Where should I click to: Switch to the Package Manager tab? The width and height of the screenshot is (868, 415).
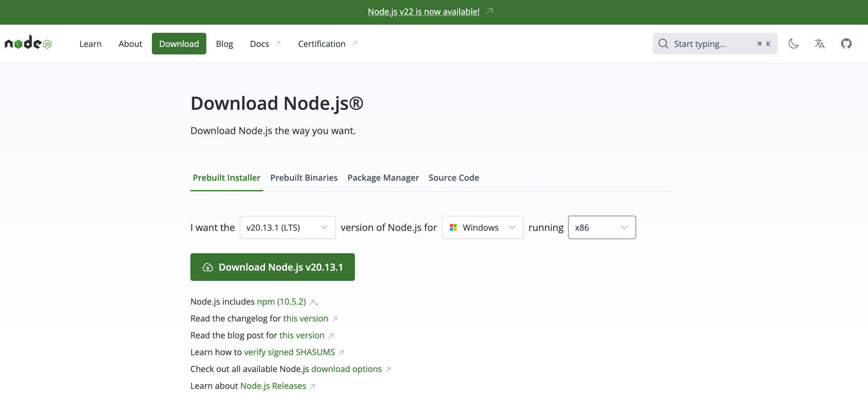383,178
